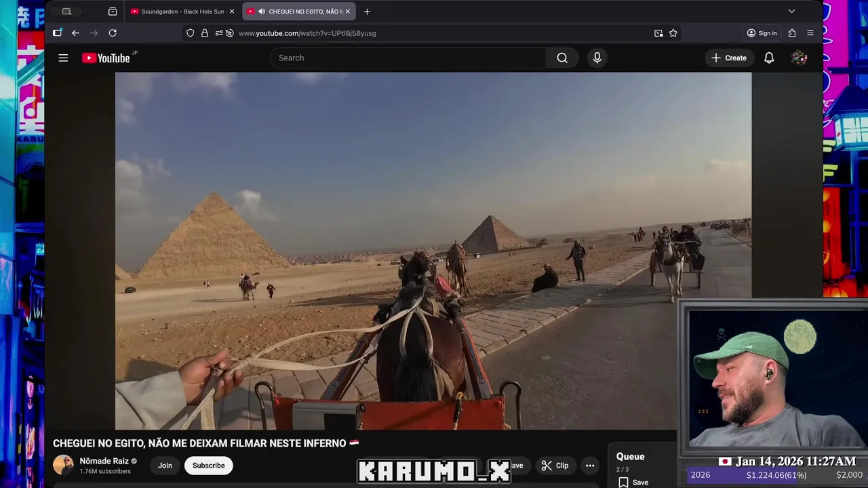This screenshot has height=488, width=868.
Task: Pause the Egypt pyramids video
Action: coord(433,251)
